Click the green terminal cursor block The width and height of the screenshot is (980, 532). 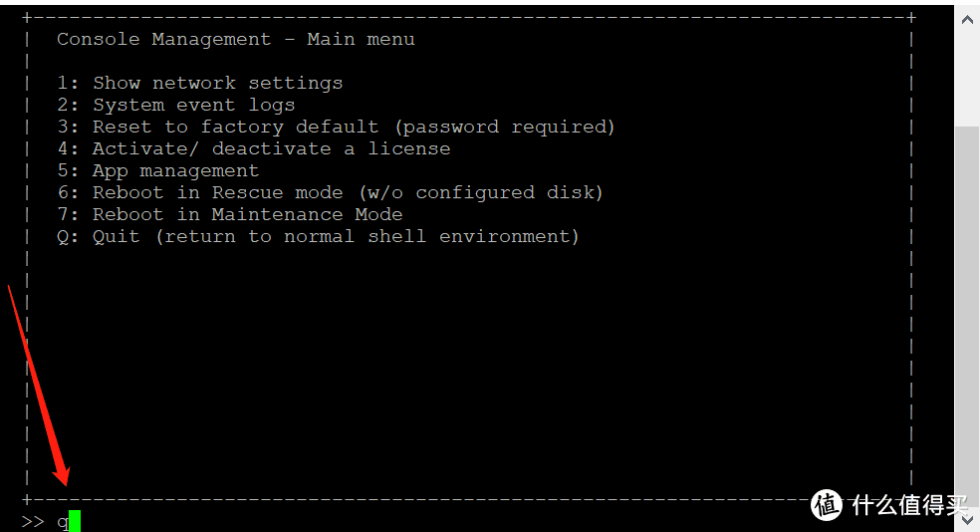click(75, 521)
